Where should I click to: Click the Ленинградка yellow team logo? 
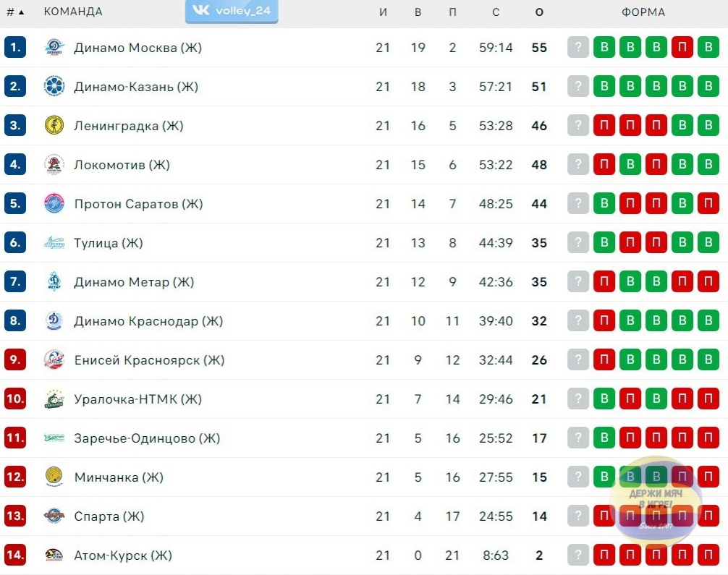(54, 125)
